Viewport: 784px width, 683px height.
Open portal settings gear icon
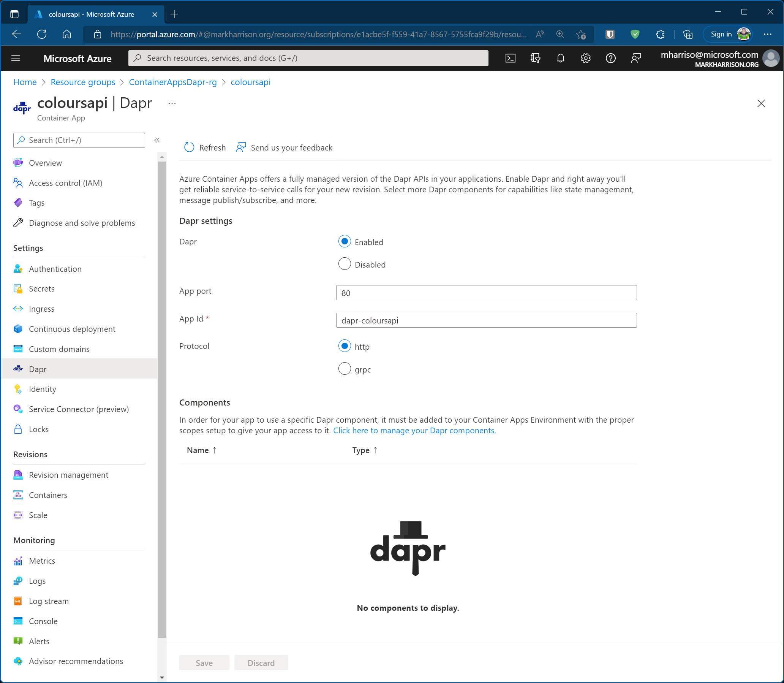(585, 58)
